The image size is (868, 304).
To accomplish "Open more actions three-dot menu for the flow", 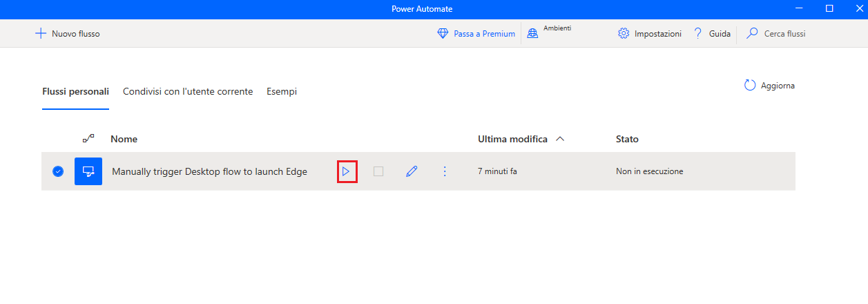I will (x=445, y=171).
